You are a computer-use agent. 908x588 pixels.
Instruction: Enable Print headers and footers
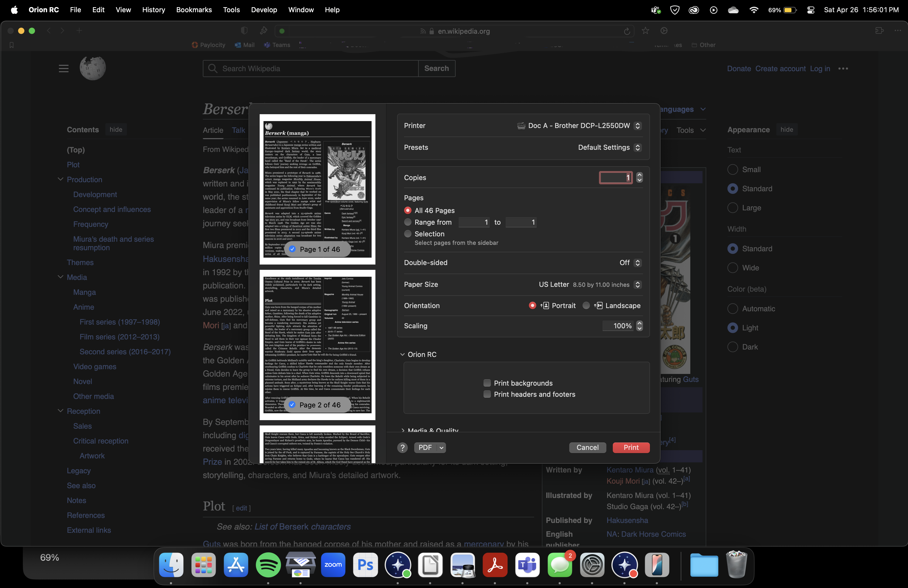pos(487,394)
